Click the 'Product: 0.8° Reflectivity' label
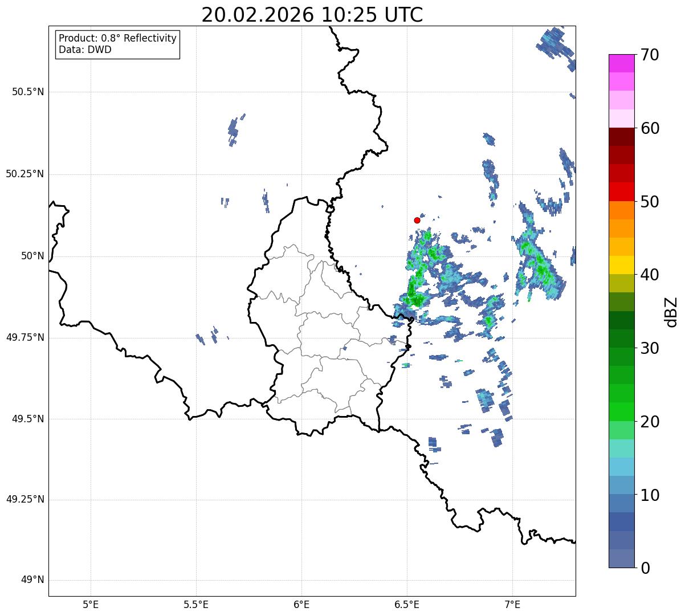The width and height of the screenshot is (685, 616). pos(118,38)
